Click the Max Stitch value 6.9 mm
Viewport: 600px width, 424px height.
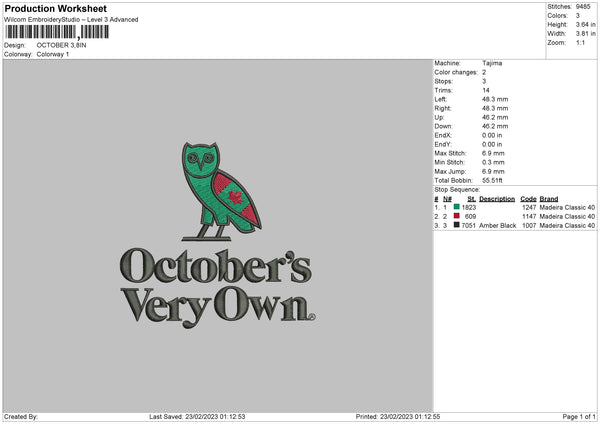493,153
